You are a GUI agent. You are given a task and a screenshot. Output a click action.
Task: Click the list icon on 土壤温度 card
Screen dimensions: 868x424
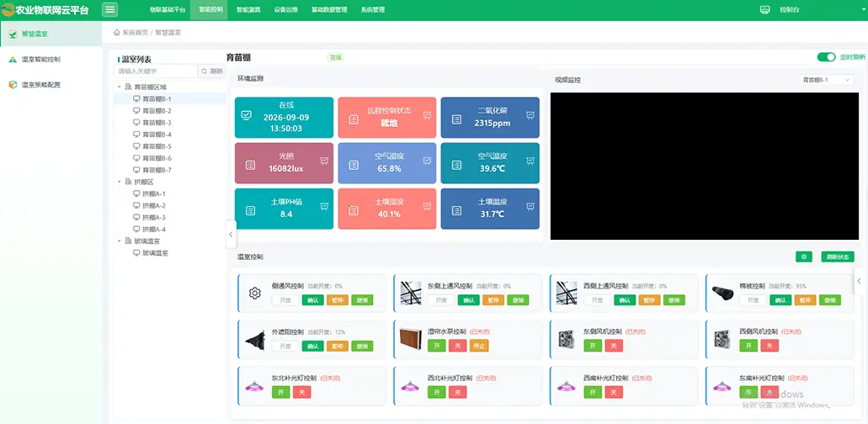point(456,210)
